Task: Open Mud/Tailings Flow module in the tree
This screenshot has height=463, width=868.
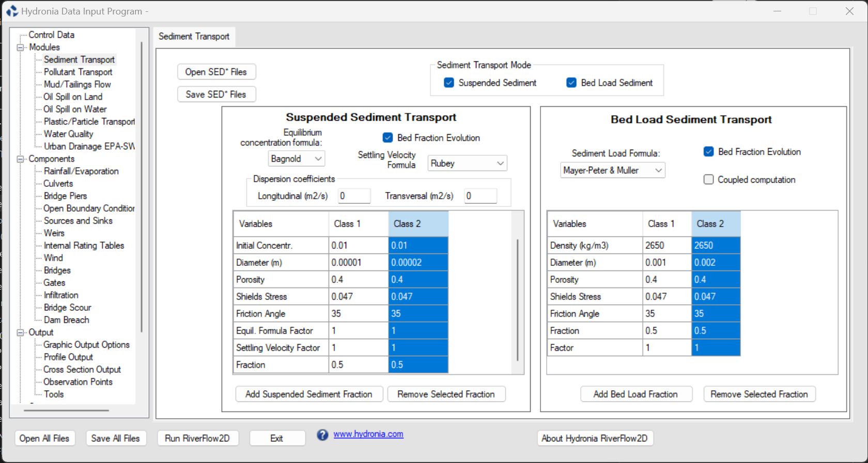Action: (77, 84)
